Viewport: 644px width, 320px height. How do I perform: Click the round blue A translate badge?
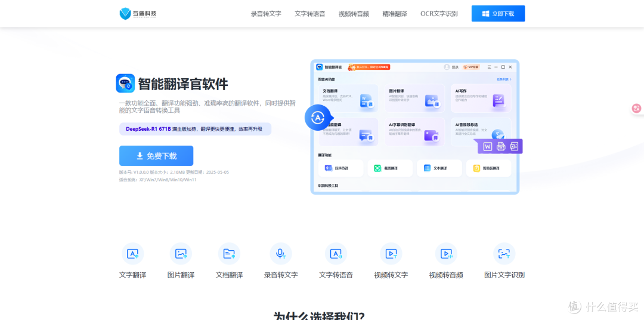[x=317, y=118]
